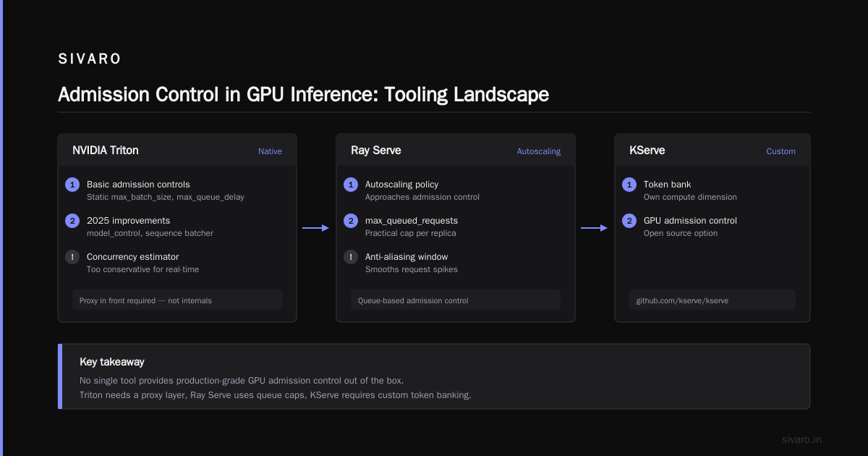Select the text model_control, sequence batcher
868x456 pixels.
(x=150, y=233)
